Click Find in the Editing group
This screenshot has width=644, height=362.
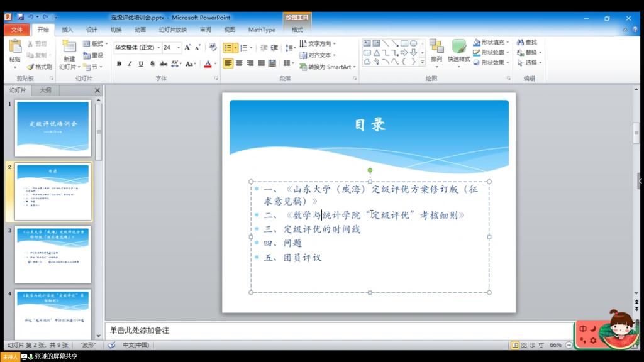tap(527, 43)
